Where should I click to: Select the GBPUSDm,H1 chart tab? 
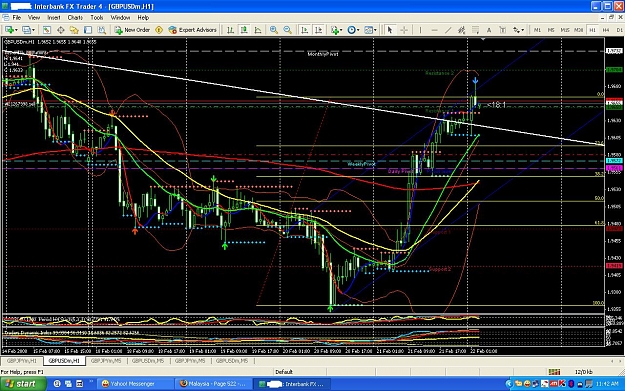[64, 361]
